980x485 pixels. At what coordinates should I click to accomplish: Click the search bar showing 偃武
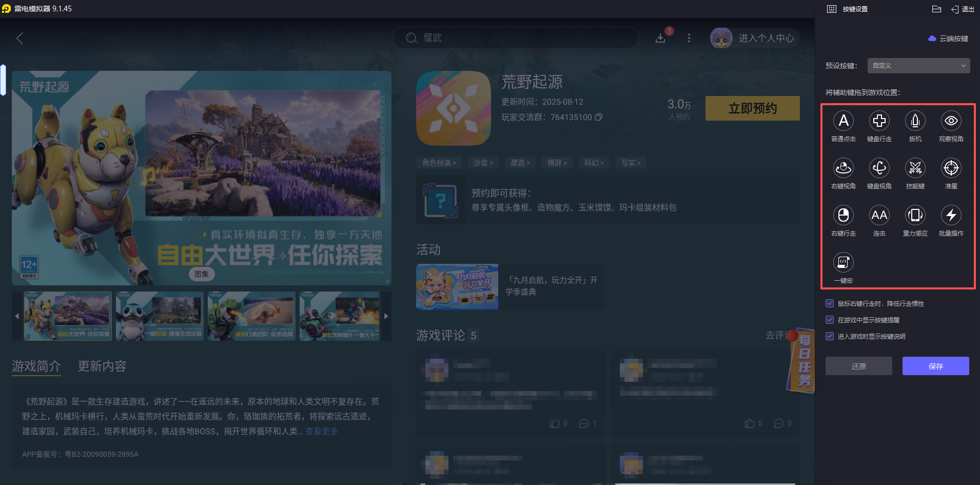pyautogui.click(x=515, y=37)
